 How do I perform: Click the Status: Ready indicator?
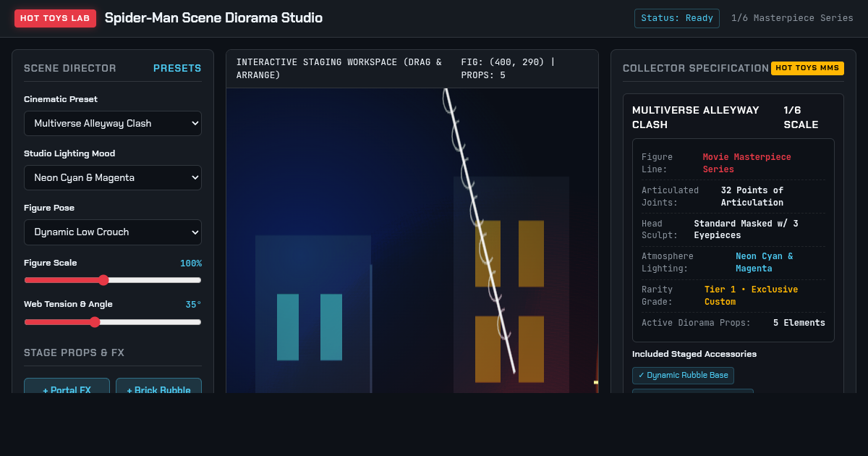[677, 18]
